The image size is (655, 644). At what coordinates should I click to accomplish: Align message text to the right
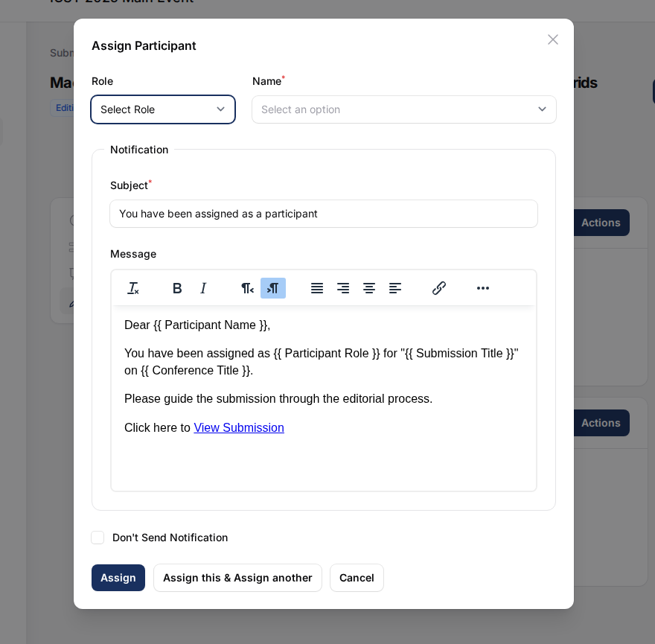point(343,288)
